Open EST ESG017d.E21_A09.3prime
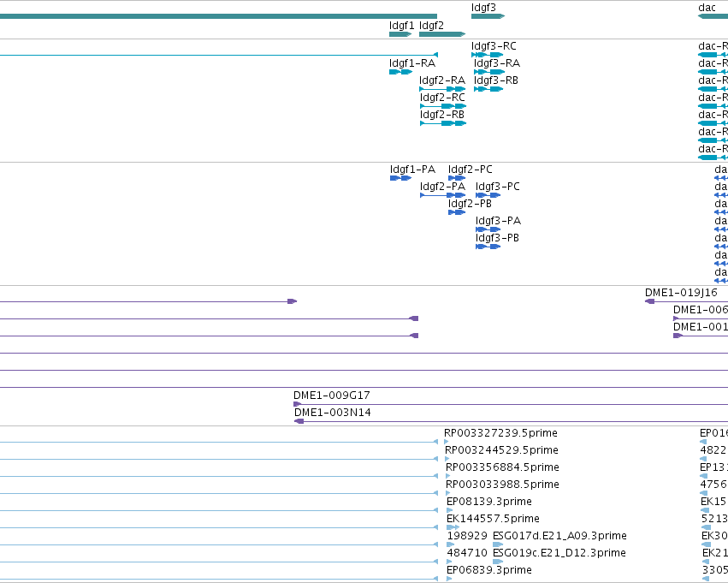This screenshot has width=728, height=583. point(559,536)
